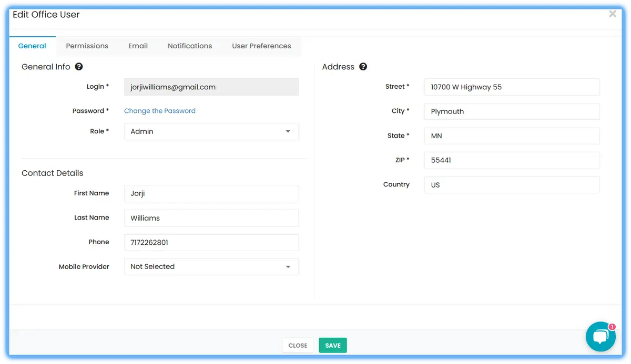Expand the Role dropdown showing Admin

click(211, 131)
